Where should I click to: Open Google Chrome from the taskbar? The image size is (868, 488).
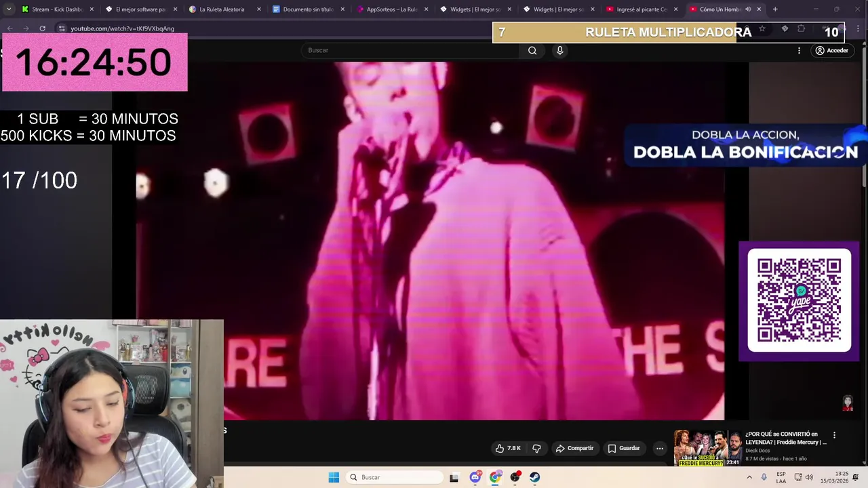click(495, 477)
